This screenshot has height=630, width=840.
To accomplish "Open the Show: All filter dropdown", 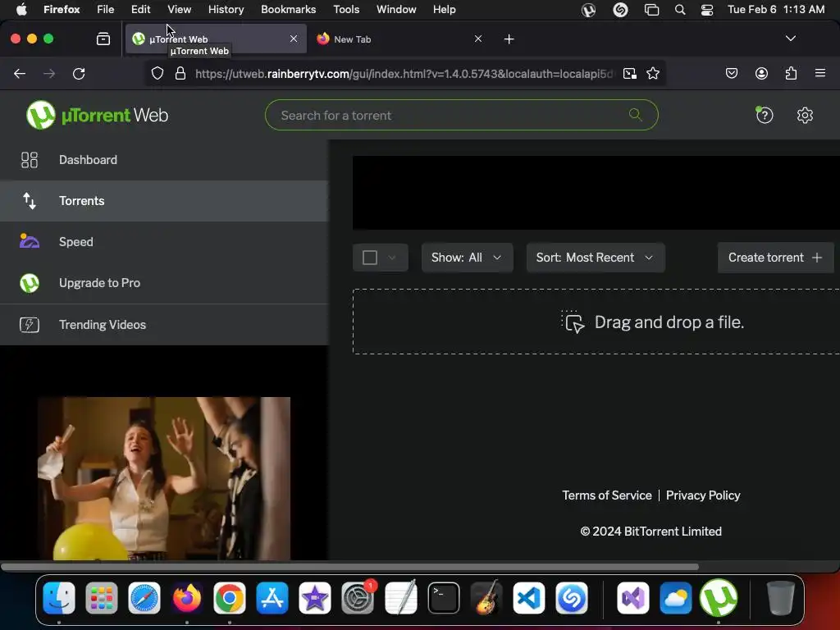I will (x=467, y=258).
